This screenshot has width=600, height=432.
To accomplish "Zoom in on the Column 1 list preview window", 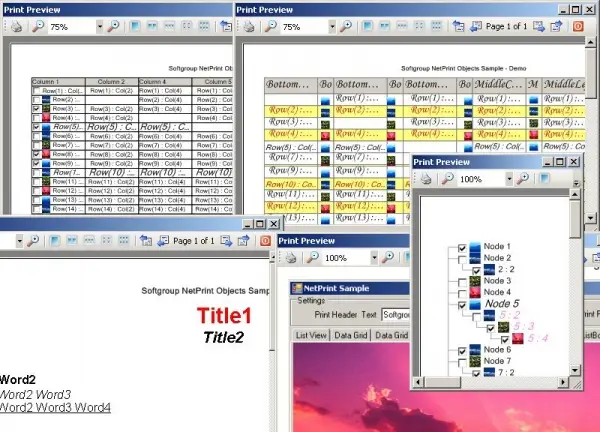I will [113, 26].
